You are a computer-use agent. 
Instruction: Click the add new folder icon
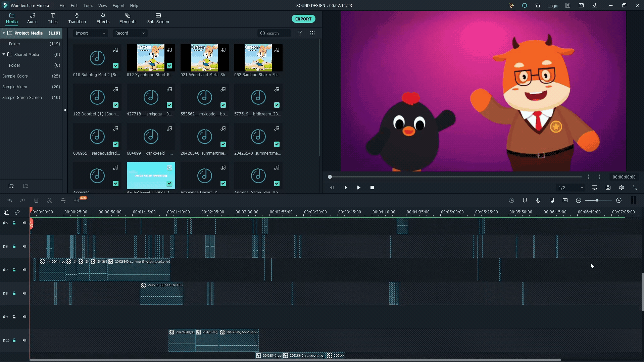[x=11, y=186]
